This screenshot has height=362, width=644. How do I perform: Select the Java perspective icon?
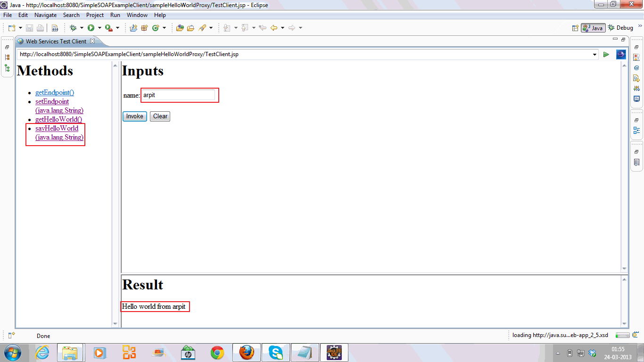pyautogui.click(x=593, y=27)
